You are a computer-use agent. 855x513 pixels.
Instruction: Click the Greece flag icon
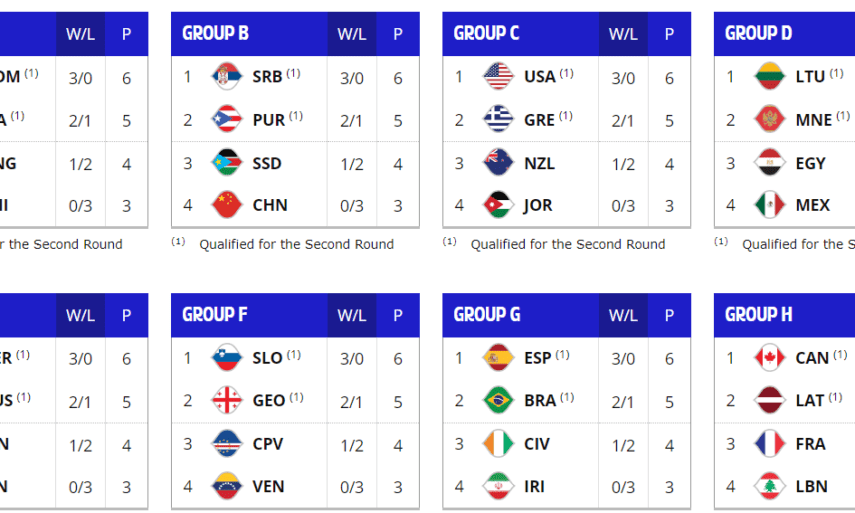(x=498, y=120)
